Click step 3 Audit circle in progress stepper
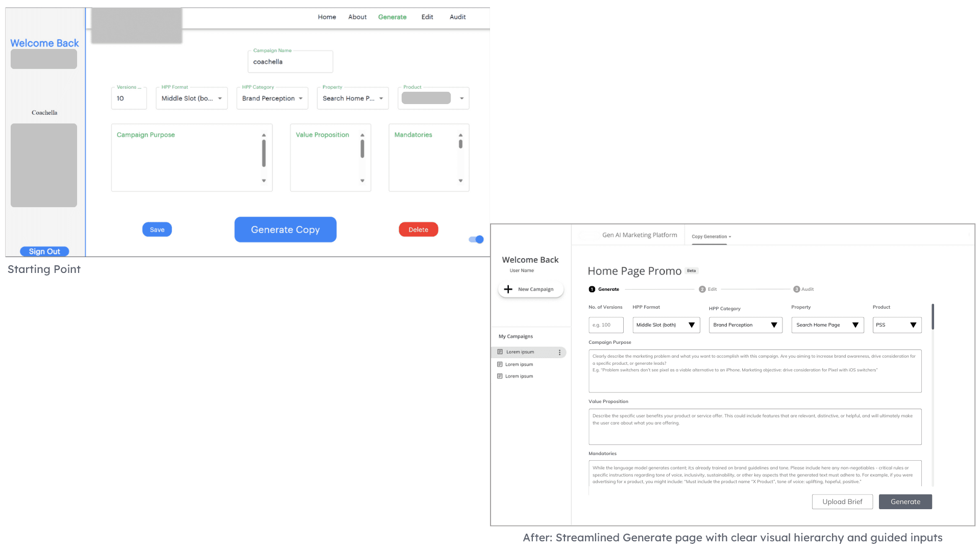This screenshot has width=980, height=551. 796,289
